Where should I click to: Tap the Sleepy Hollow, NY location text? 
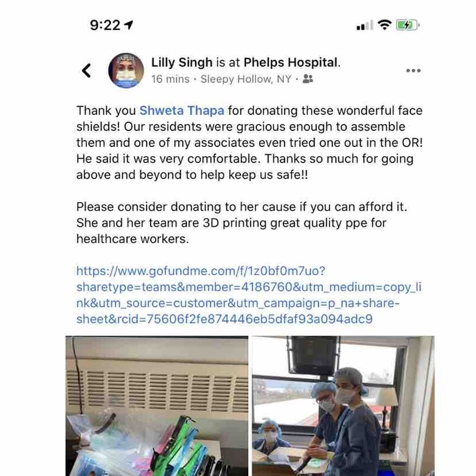tap(246, 79)
